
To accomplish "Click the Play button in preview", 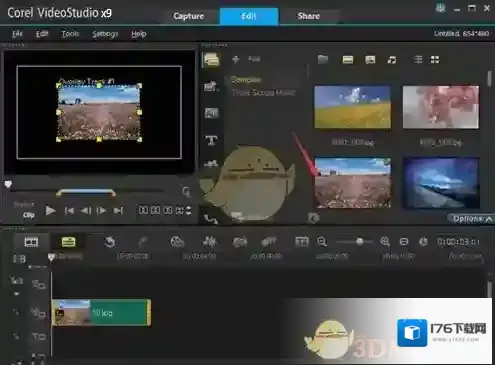I will tap(50, 211).
